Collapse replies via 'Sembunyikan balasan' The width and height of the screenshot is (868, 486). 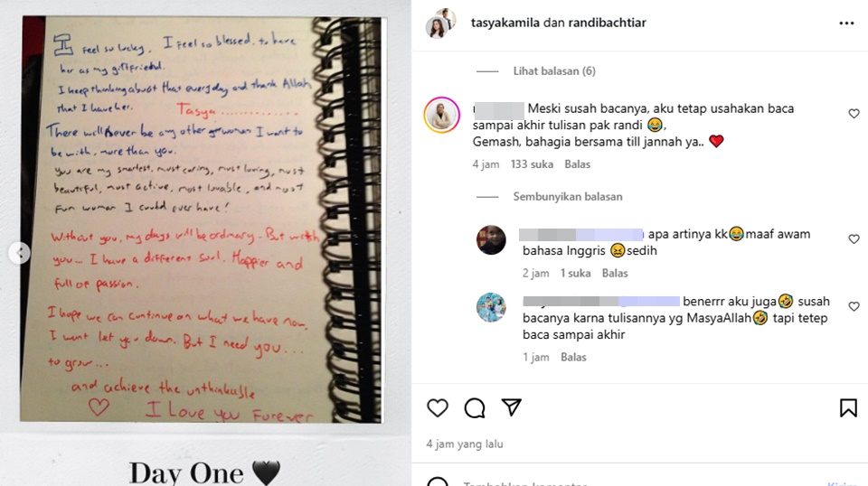click(x=568, y=196)
